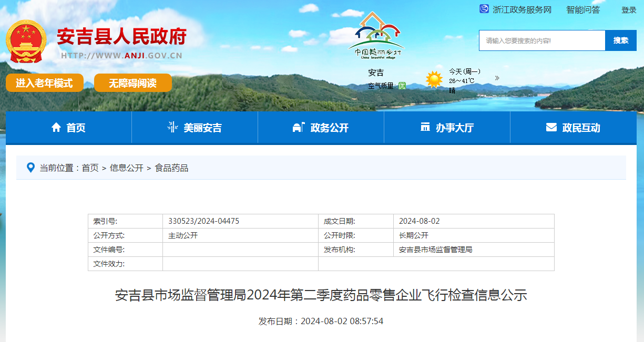Click the service hall icon beside 办事大厅
This screenshot has width=644, height=342.
(x=425, y=127)
